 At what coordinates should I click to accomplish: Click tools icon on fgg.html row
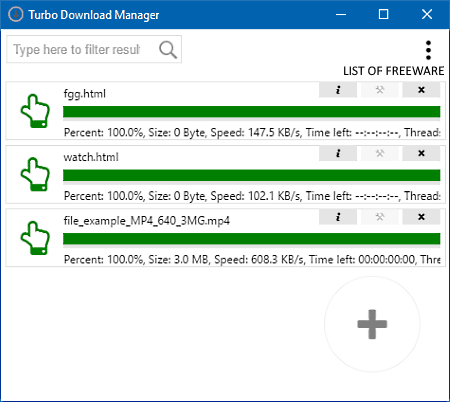(x=380, y=90)
